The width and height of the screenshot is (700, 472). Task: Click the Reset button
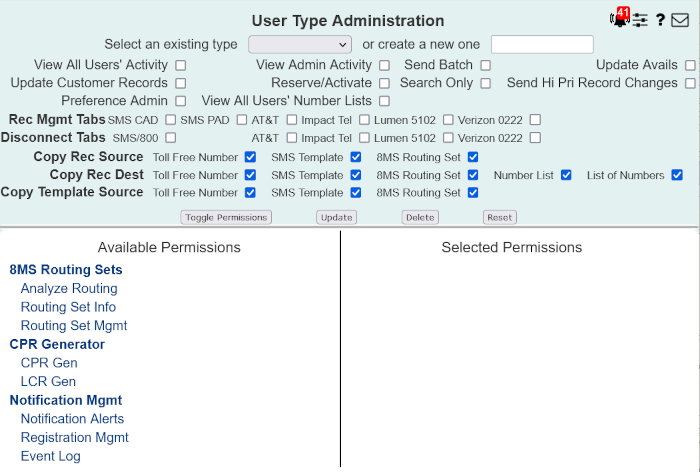point(500,217)
